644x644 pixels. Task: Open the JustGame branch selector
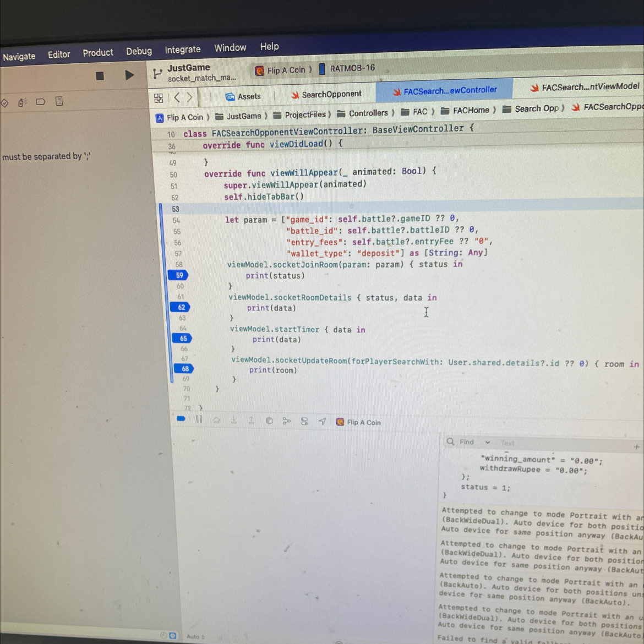[201, 73]
